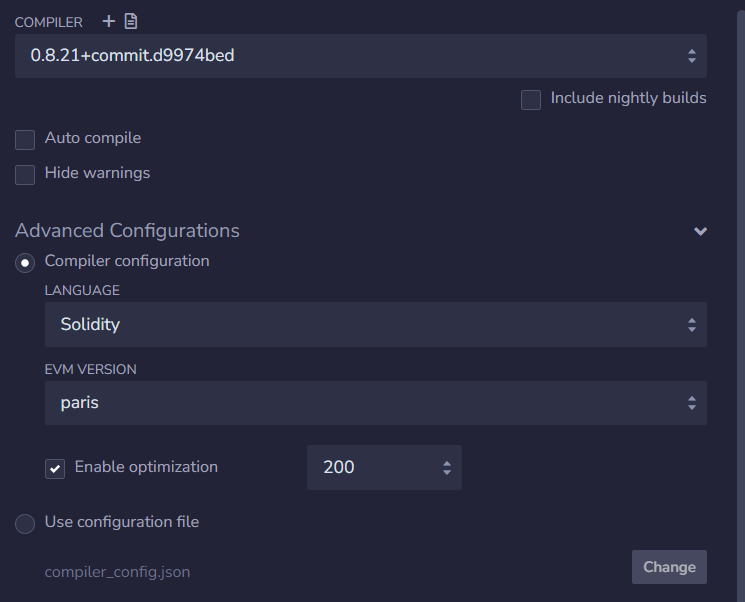
Task: Click the plus icon to add custom compiler
Action: pos(109,21)
